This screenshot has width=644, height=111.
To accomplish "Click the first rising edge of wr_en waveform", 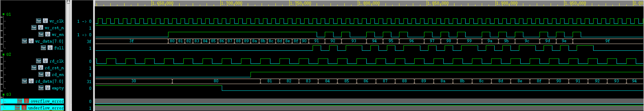I will [x=168, y=35].
